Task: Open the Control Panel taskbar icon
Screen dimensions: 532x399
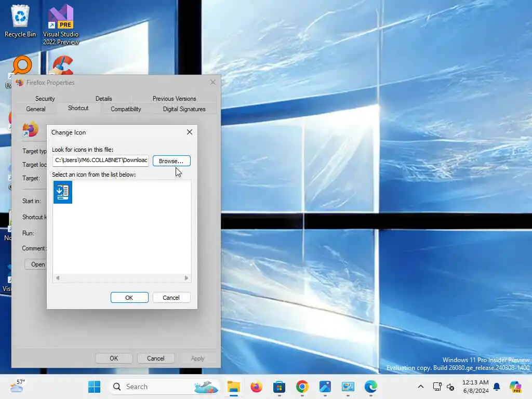Action: (348, 387)
